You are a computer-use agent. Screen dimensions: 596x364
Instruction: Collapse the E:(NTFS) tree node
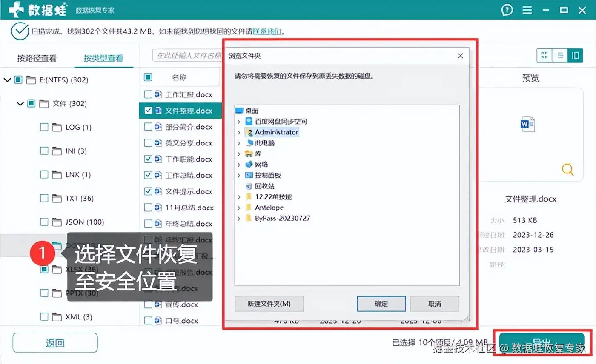[x=7, y=80]
